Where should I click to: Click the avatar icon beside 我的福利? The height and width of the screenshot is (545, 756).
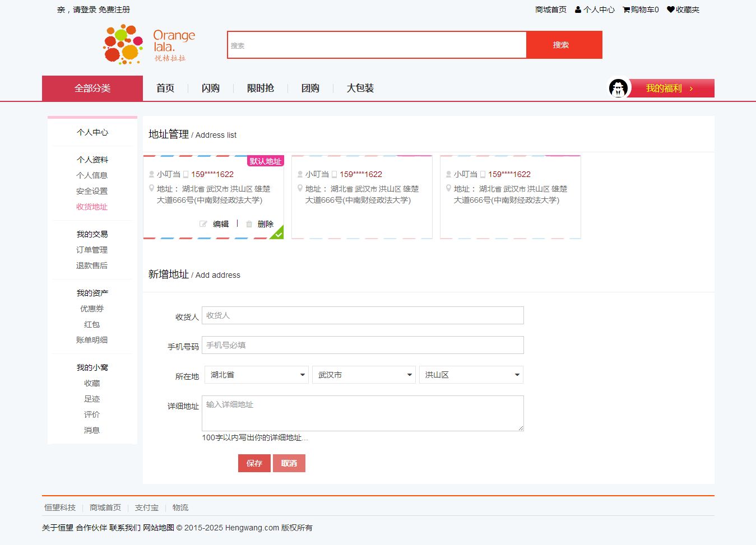tap(619, 88)
